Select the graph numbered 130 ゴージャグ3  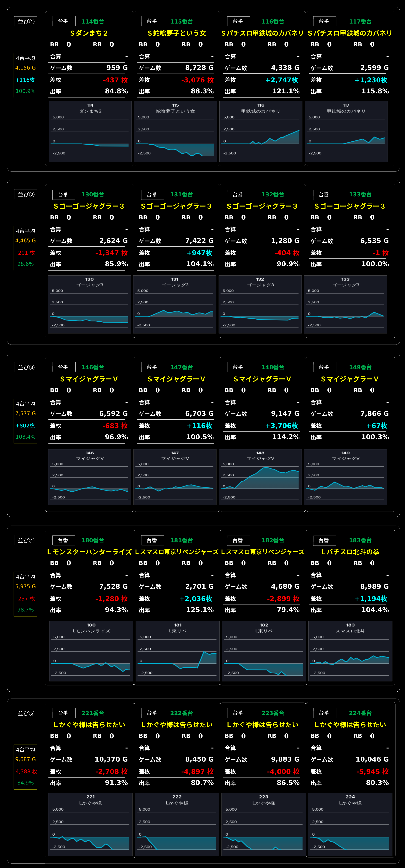click(x=89, y=305)
